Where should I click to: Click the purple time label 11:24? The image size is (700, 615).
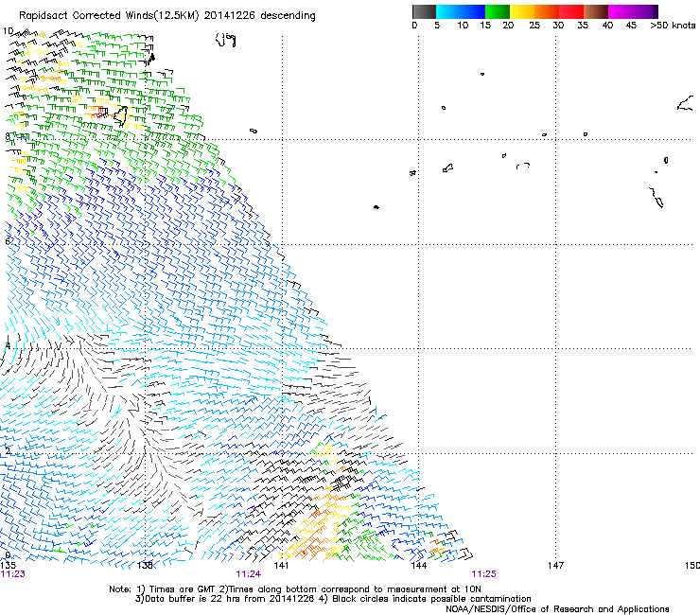248,574
